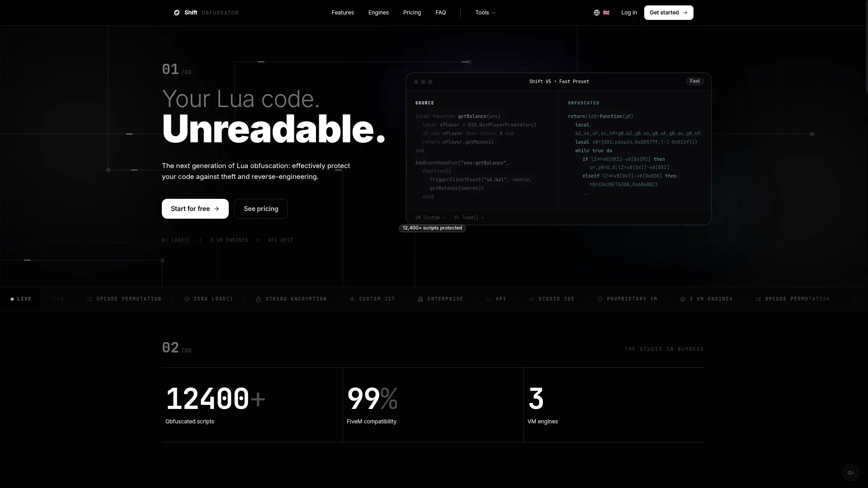Viewport: 868px width, 488px height.
Task: Click the Studio IDE code icon
Action: coord(532,299)
